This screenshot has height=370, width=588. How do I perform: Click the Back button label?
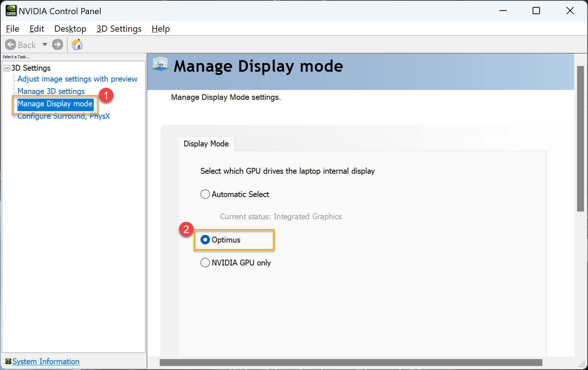[x=27, y=45]
